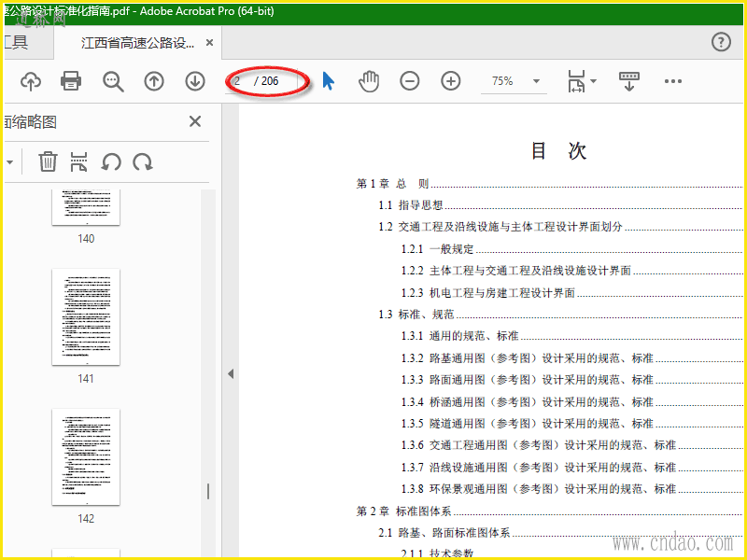Viewport: 747px width, 560px height.
Task: Delete selected page with trash icon
Action: (48, 161)
